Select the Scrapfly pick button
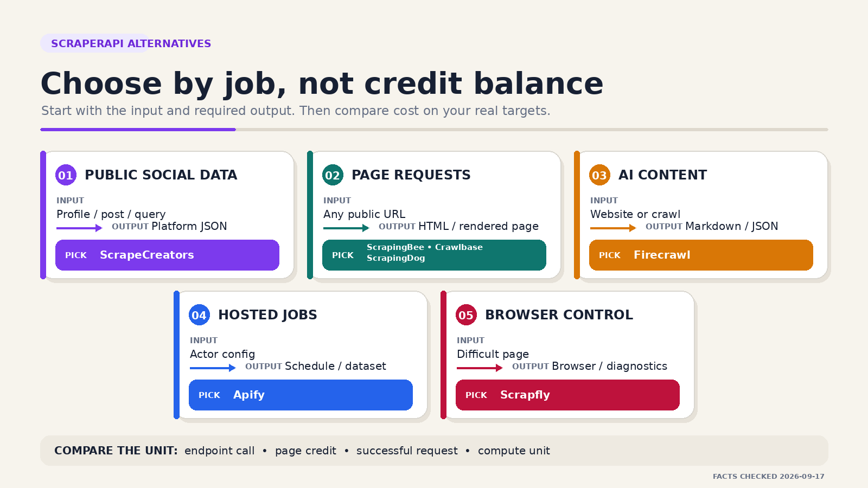 click(567, 395)
